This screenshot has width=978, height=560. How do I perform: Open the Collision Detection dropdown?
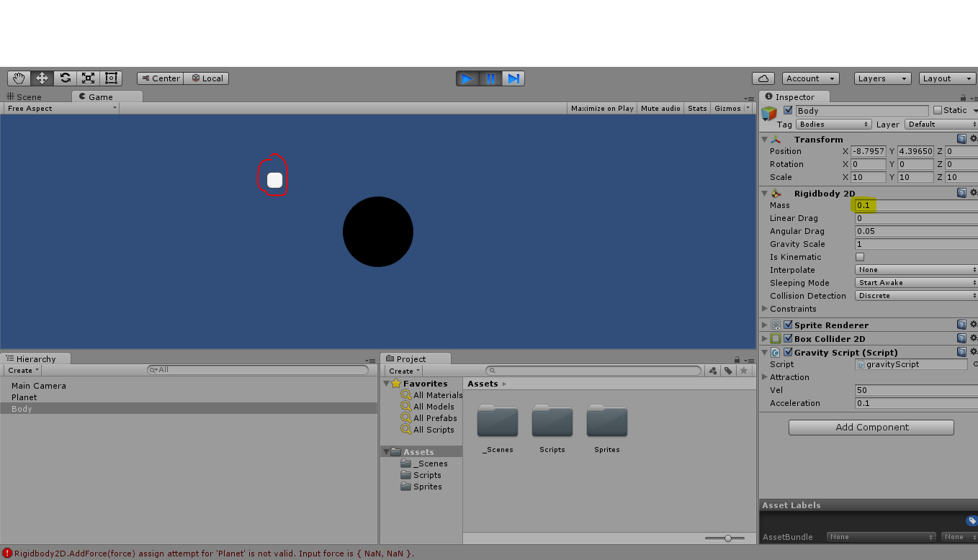click(x=916, y=296)
